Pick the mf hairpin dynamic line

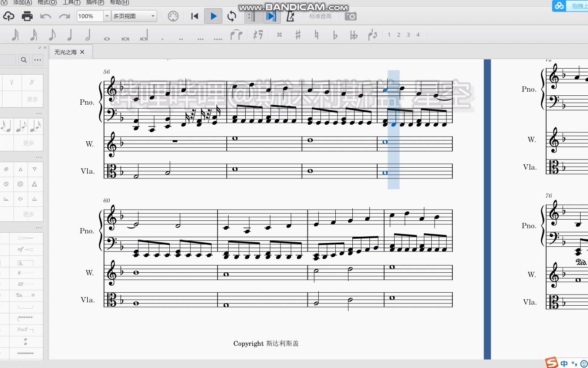tap(25, 249)
